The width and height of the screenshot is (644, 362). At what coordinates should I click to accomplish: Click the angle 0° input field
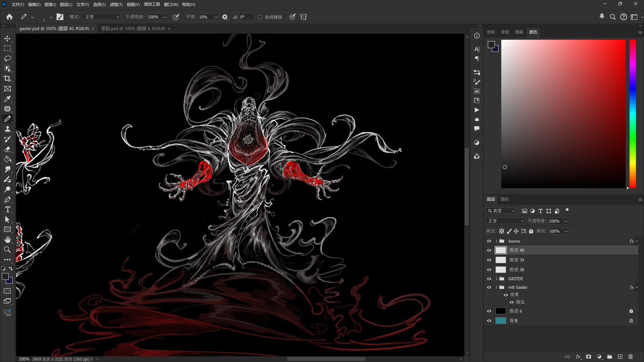pyautogui.click(x=246, y=17)
